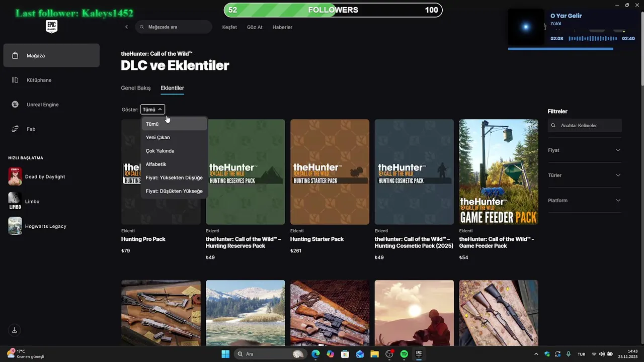Click the ₺54 price of Game Feeder Pack

point(464,257)
